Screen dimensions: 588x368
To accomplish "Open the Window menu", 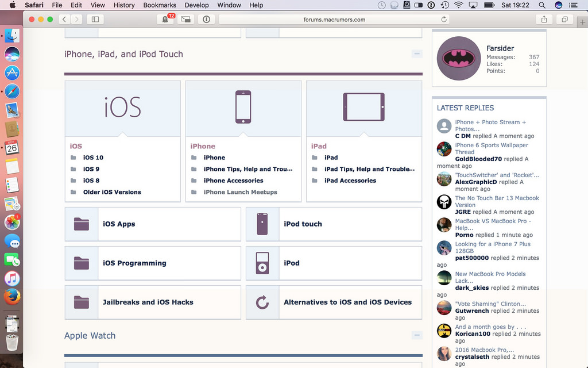I will (x=229, y=5).
